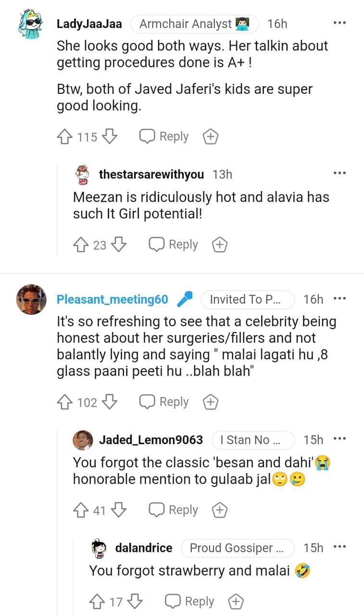Open more options for LadyJaaJaa's comment
The width and height of the screenshot is (364, 616).
click(x=339, y=23)
